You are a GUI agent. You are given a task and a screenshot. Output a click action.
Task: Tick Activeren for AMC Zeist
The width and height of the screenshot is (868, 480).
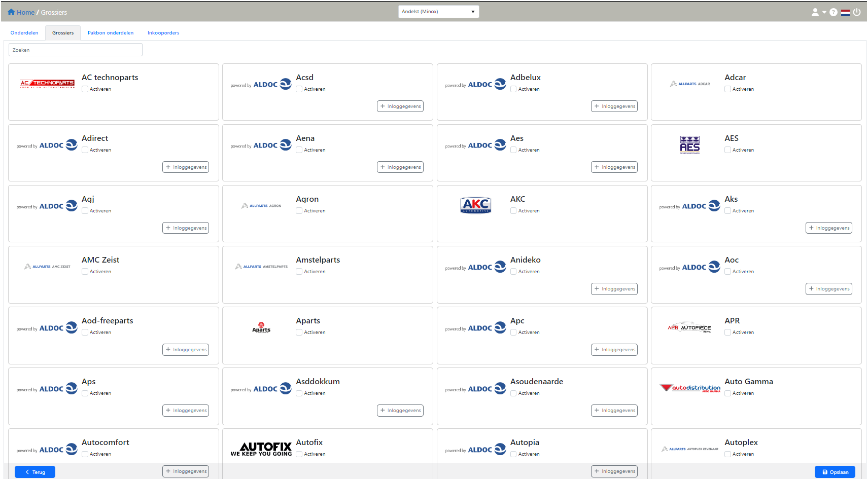pos(85,272)
